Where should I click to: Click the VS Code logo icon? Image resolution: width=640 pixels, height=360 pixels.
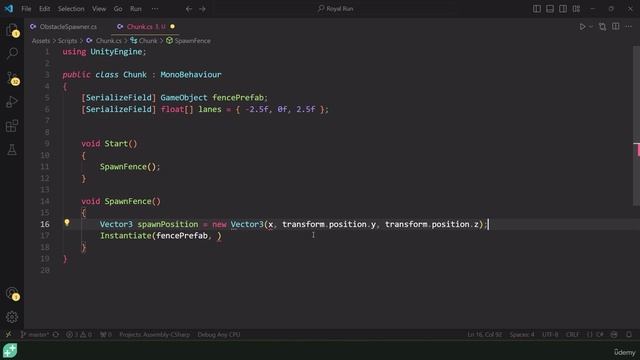point(9,9)
